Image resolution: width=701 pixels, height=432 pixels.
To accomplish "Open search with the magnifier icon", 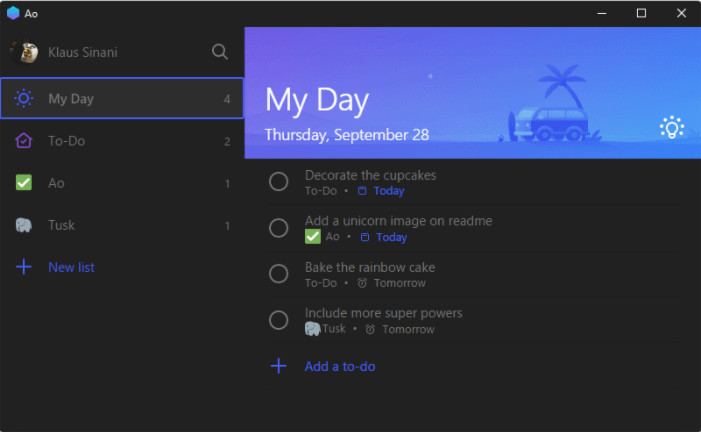I will 220,52.
